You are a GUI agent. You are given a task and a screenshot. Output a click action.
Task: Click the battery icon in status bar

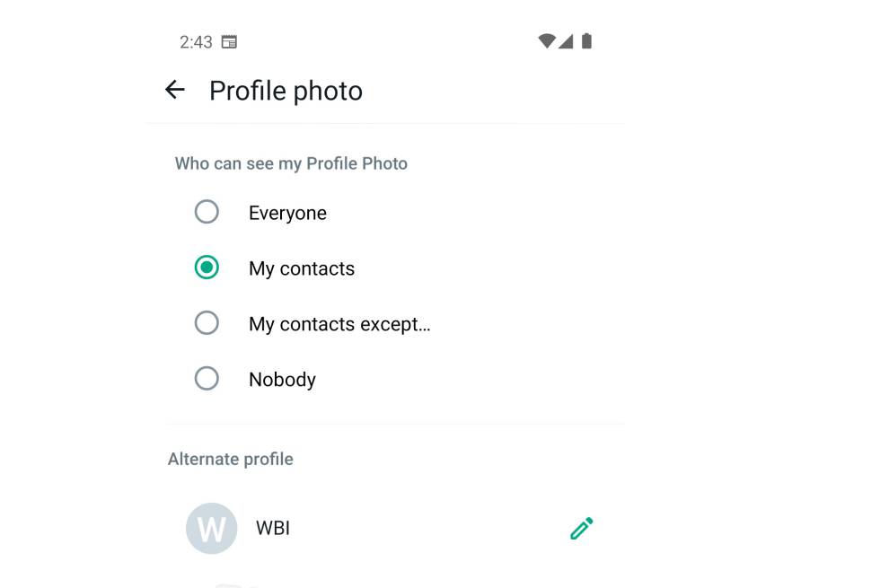click(586, 41)
